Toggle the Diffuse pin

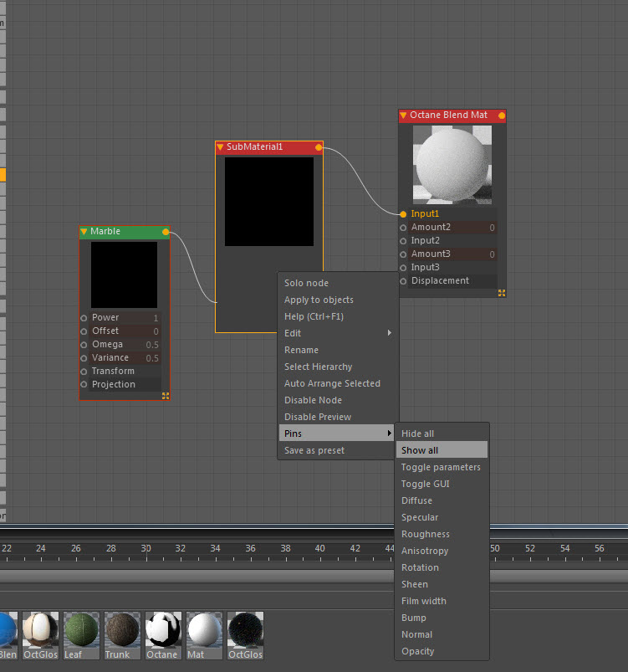point(442,500)
